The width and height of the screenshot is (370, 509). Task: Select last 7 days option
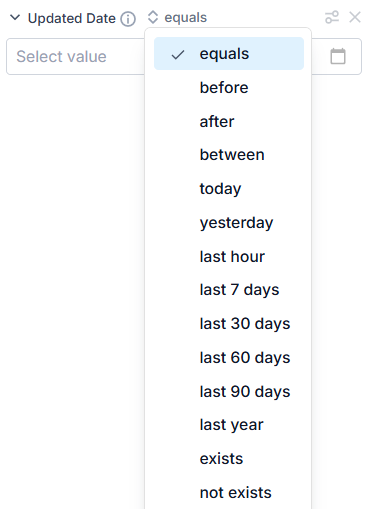point(229,290)
